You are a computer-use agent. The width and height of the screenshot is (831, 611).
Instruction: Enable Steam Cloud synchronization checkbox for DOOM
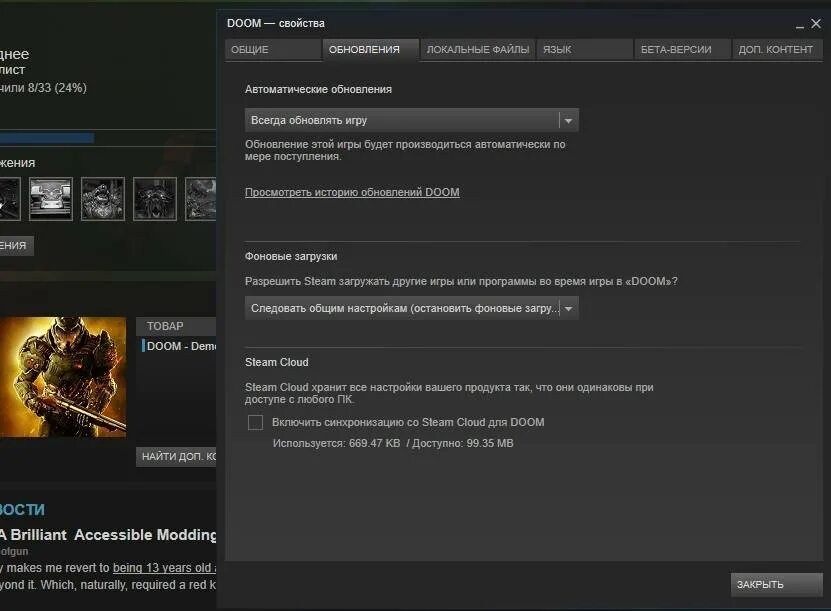pos(255,422)
